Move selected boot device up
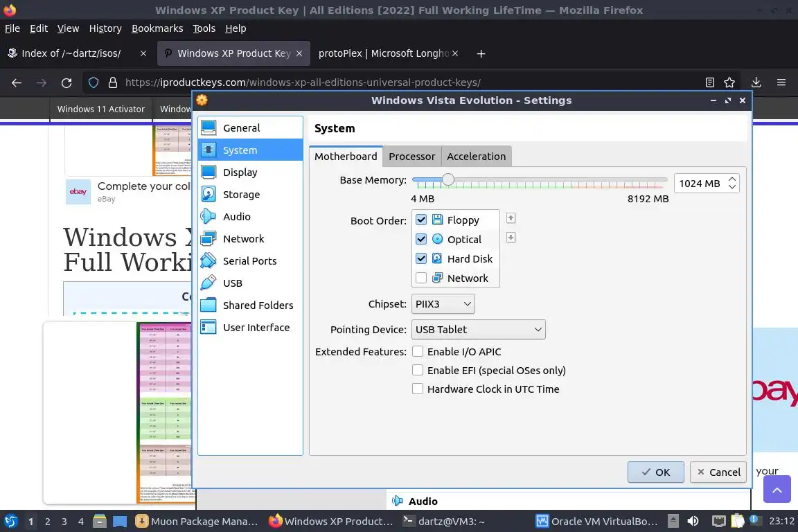The width and height of the screenshot is (798, 532). pos(511,218)
